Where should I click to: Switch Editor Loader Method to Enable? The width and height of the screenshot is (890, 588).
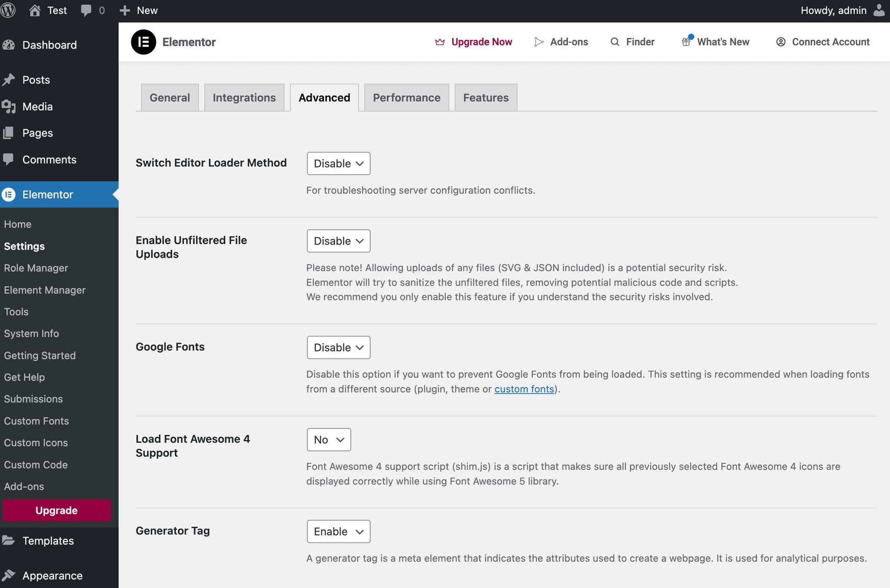click(x=338, y=164)
